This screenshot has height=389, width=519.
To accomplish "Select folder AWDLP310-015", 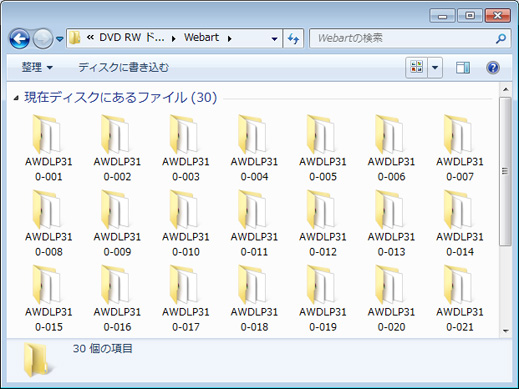I will (x=49, y=298).
